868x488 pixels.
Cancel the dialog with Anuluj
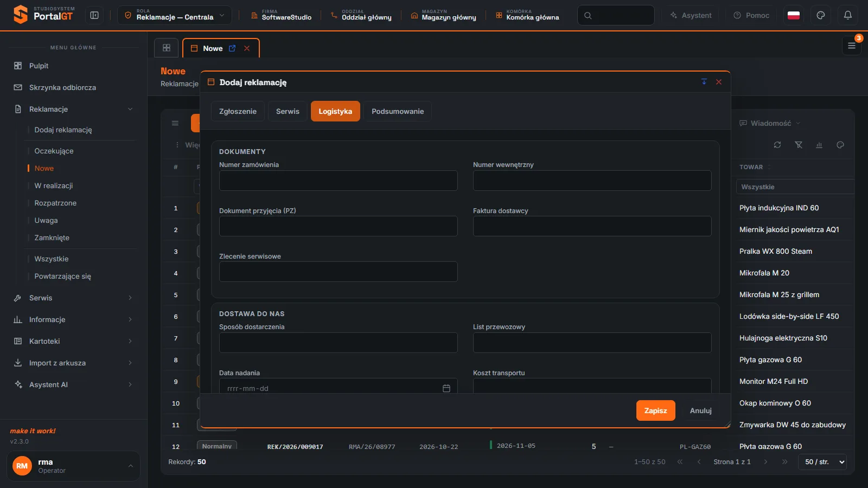[x=701, y=410]
